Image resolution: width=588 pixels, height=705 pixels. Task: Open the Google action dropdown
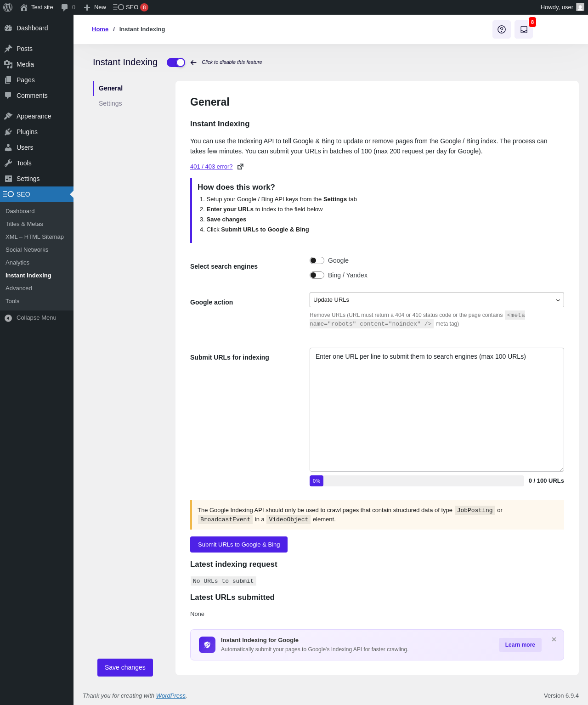pos(436,300)
